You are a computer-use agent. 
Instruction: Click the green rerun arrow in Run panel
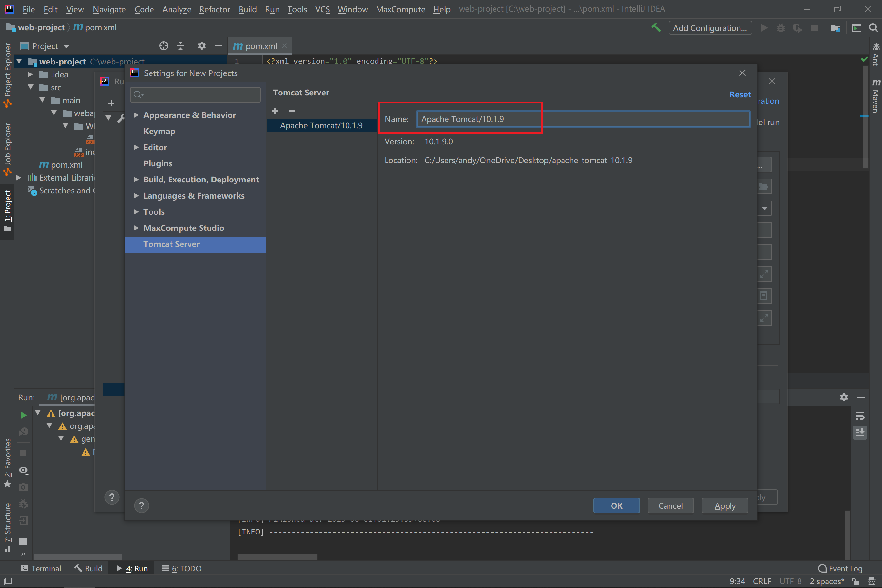pos(23,415)
